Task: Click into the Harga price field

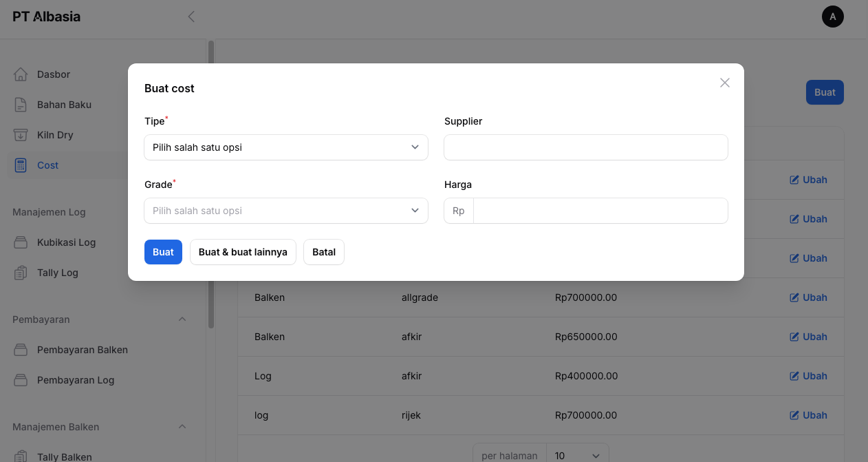Action: tap(600, 211)
